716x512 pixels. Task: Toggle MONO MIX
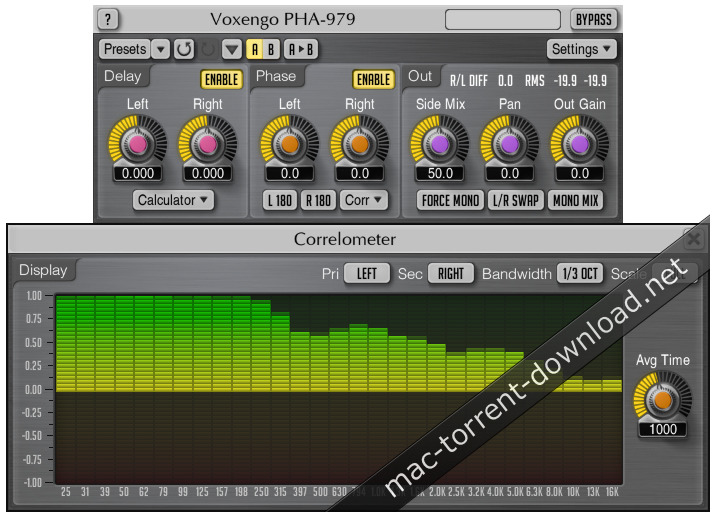[x=576, y=201]
